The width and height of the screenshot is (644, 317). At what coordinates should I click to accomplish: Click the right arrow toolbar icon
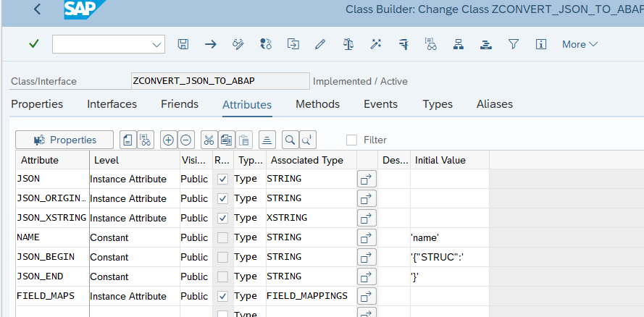[x=211, y=44]
